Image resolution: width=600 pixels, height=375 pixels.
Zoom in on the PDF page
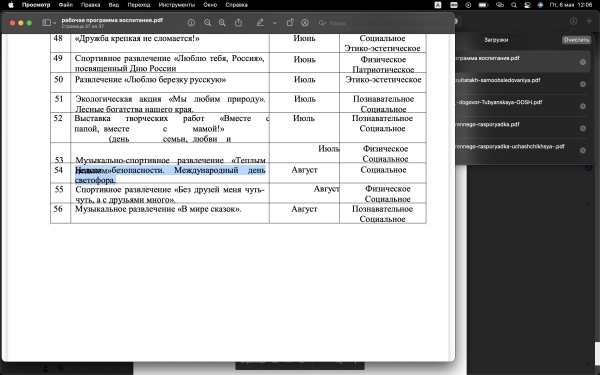tap(222, 23)
